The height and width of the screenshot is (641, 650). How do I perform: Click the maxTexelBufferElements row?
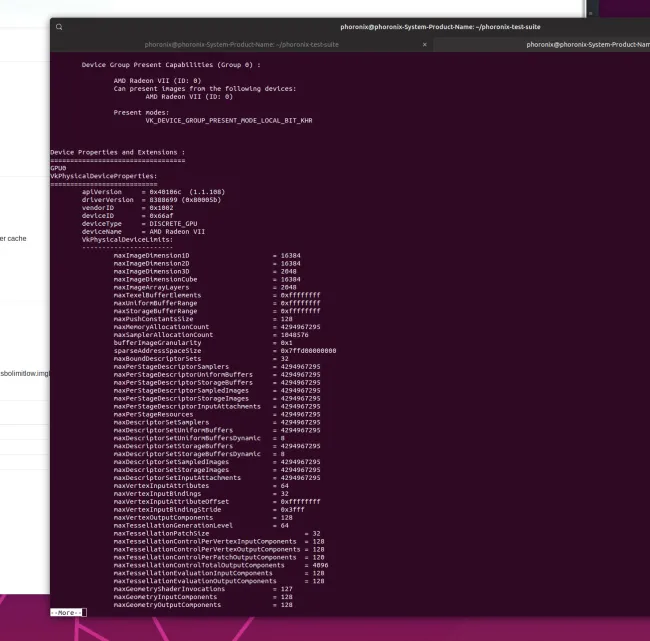coord(217,295)
